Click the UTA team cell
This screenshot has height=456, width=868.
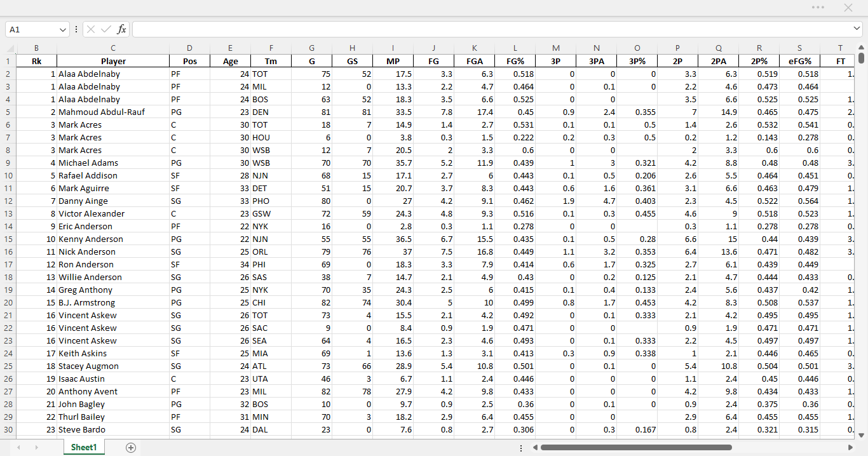click(x=271, y=379)
